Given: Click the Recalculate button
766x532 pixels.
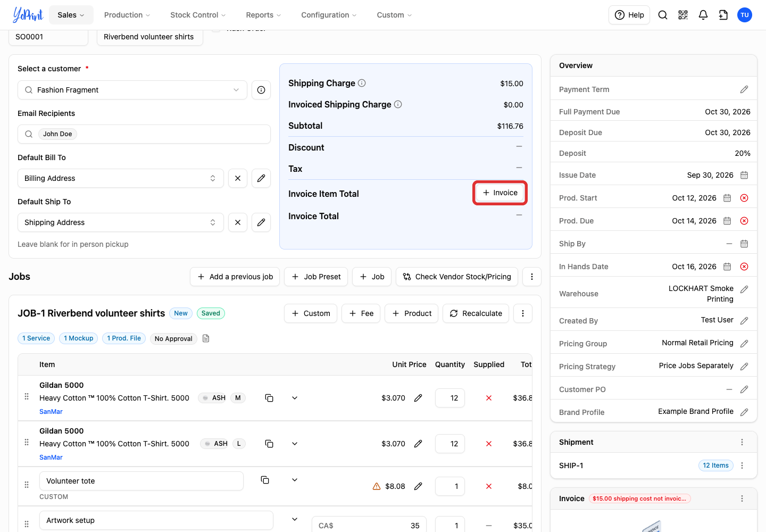Looking at the screenshot, I should point(476,313).
